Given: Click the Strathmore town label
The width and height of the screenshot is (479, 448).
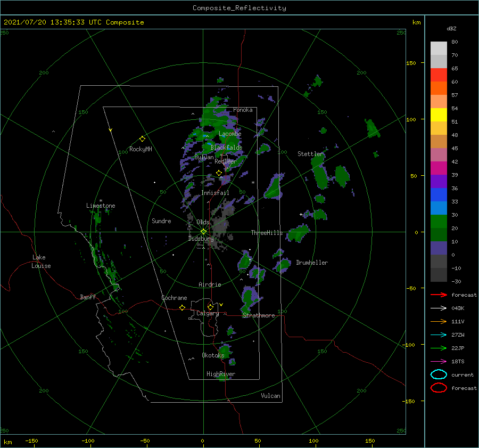Looking at the screenshot, I should [259, 315].
